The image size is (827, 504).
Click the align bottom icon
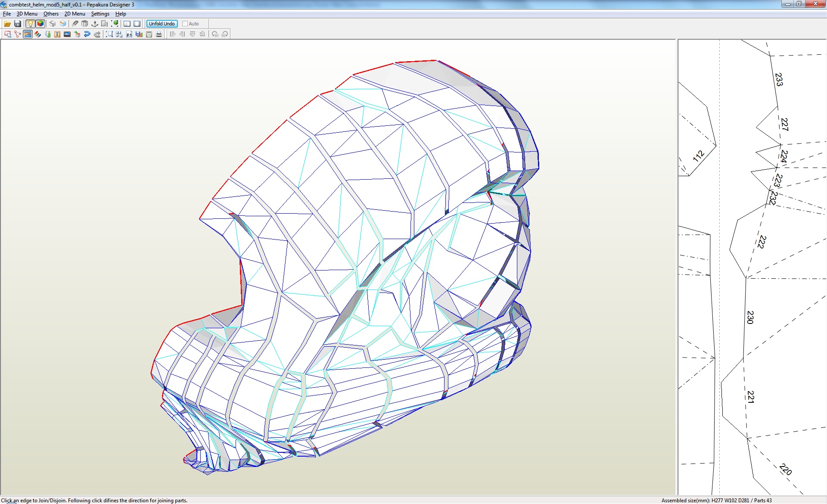coord(202,34)
